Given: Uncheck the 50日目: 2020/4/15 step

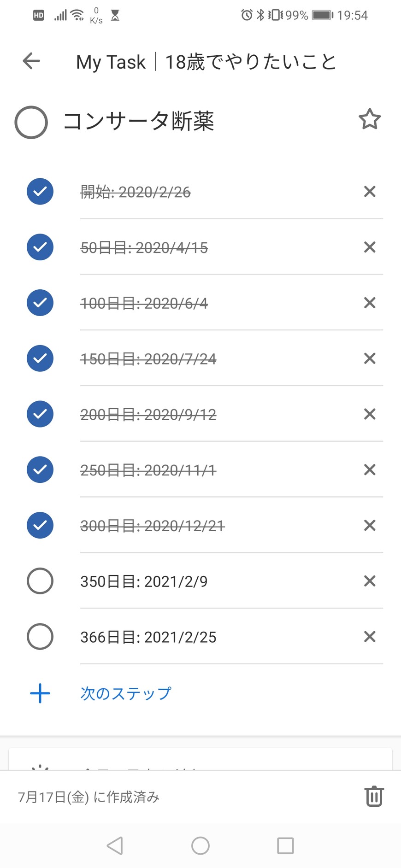Looking at the screenshot, I should pyautogui.click(x=40, y=247).
